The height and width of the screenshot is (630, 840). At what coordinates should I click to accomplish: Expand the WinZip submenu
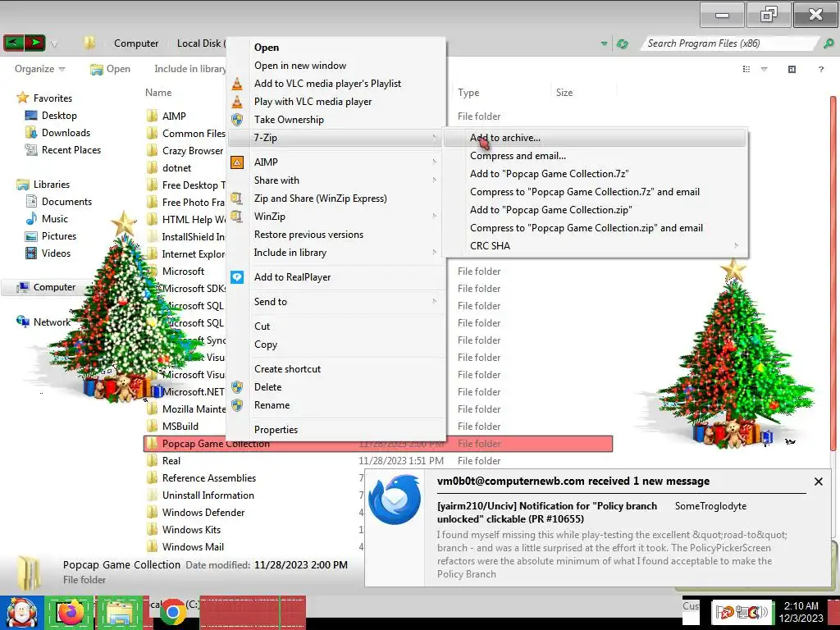click(336, 217)
